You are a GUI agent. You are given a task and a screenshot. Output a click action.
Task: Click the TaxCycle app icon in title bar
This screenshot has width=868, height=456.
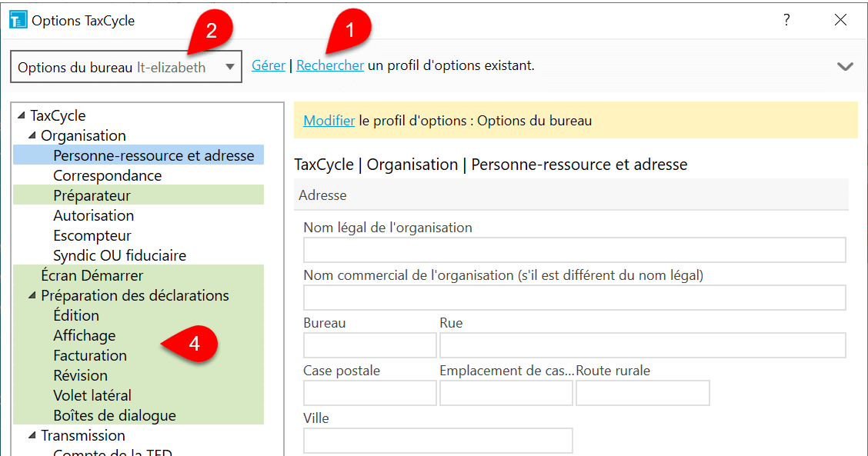(x=18, y=21)
